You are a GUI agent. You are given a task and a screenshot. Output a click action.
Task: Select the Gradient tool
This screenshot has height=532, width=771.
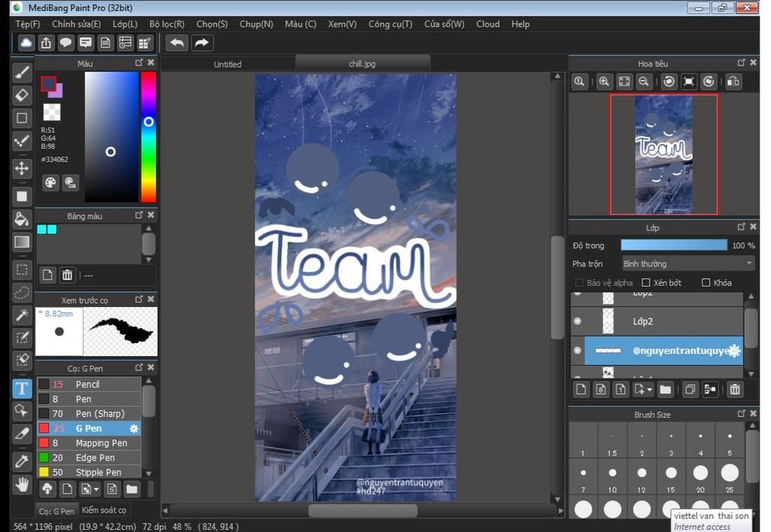click(x=22, y=242)
